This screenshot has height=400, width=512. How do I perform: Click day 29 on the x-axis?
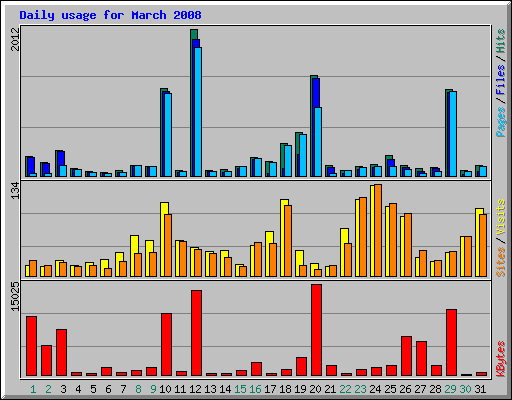(450, 389)
